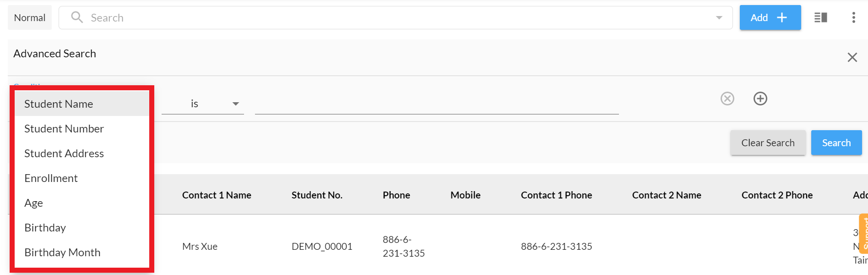Choose Student Number option
This screenshot has width=868, height=275.
tap(64, 129)
